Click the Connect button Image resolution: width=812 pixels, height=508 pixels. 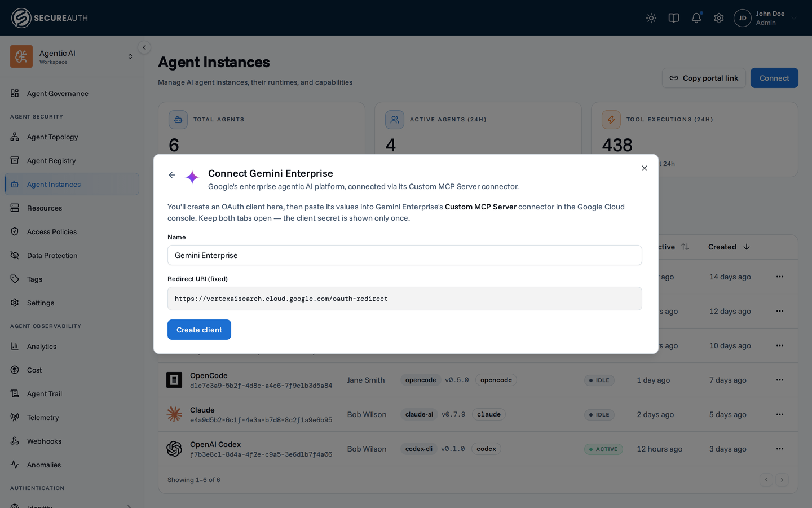(x=774, y=78)
